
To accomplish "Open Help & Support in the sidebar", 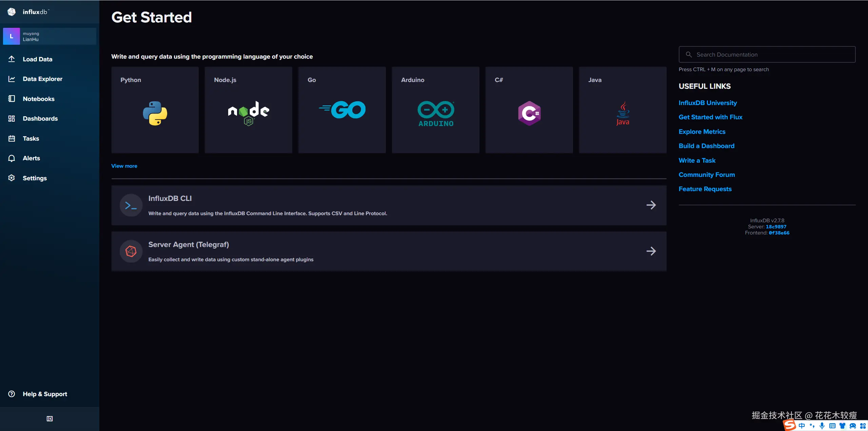I will tap(45, 394).
